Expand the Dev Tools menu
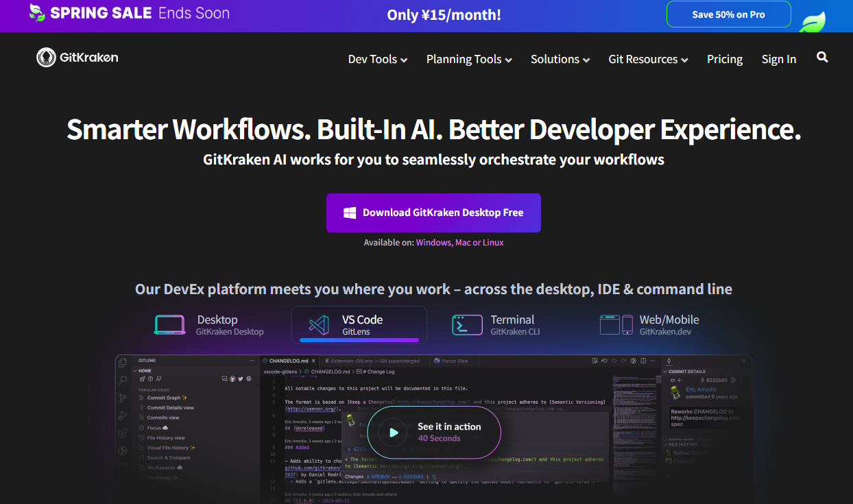The width and height of the screenshot is (853, 504). 378,59
